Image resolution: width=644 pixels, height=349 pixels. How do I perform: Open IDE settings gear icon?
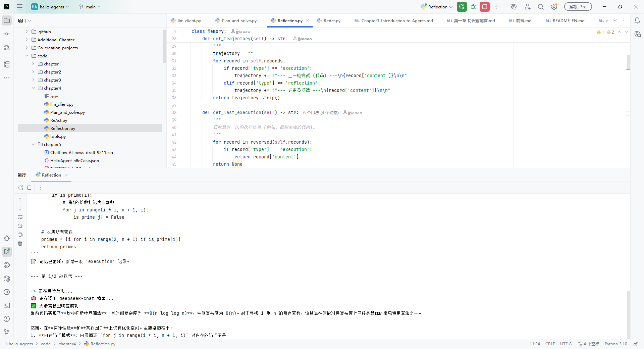click(x=554, y=7)
